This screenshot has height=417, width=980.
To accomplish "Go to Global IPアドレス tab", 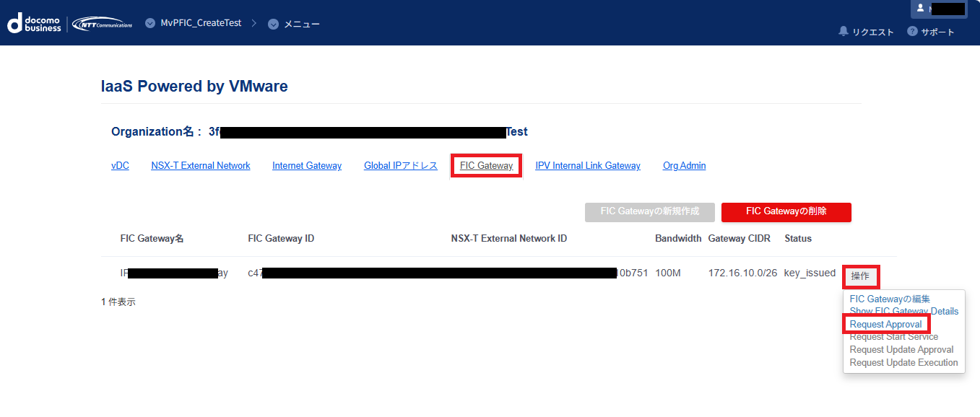I will [401, 165].
